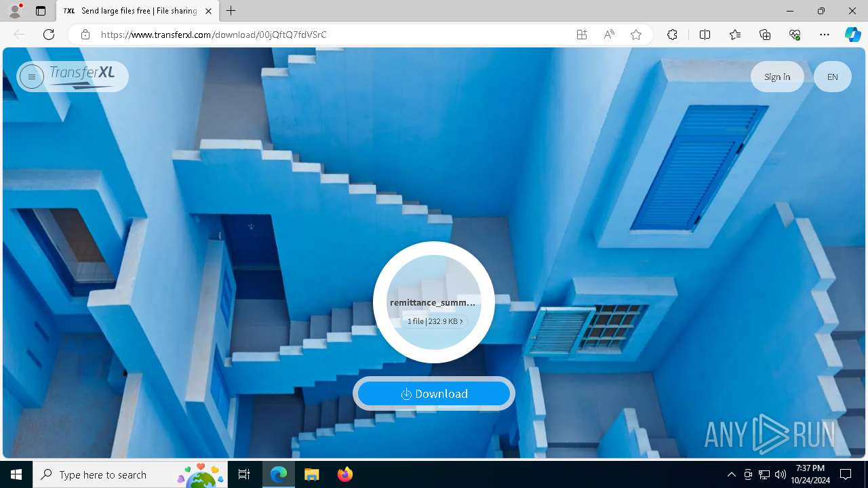
Task: Open Collections icon
Action: click(x=765, y=35)
